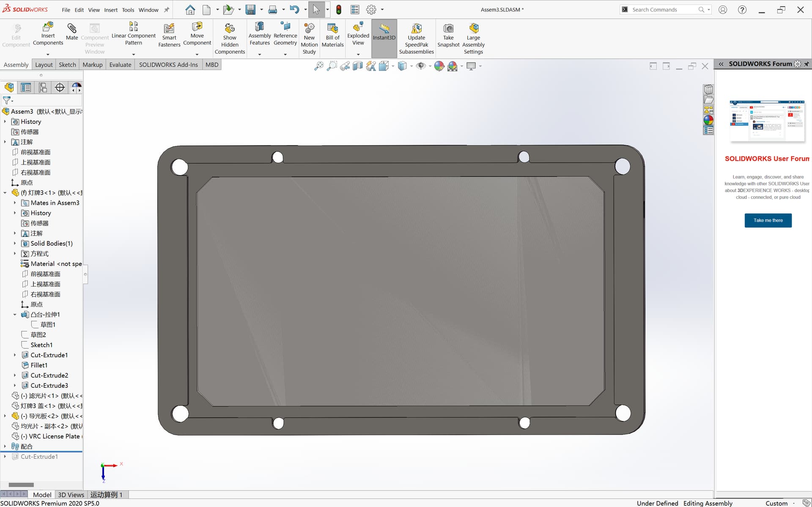Viewport: 812px width, 507px height.
Task: Start a New Motion Study
Action: pos(309,39)
